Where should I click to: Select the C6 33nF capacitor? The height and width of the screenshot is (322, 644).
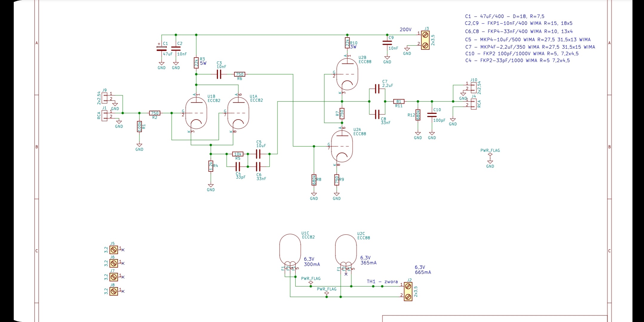[259, 166]
